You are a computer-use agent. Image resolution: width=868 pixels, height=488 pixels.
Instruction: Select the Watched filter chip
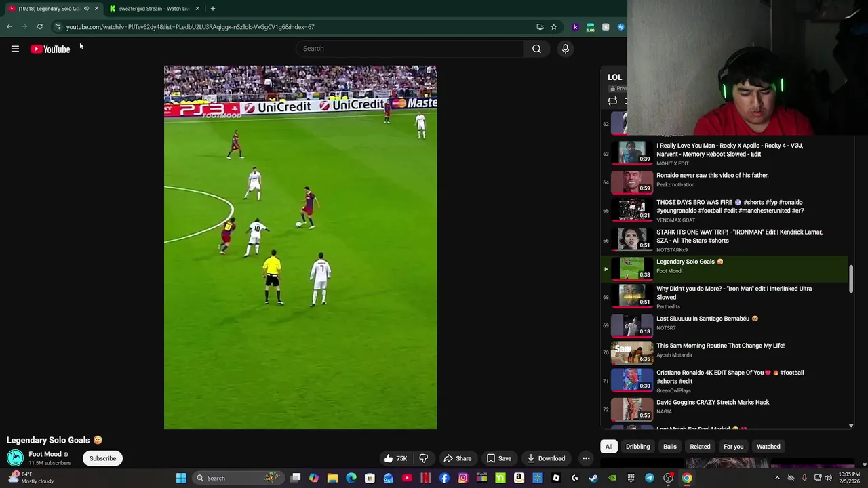tap(768, 447)
